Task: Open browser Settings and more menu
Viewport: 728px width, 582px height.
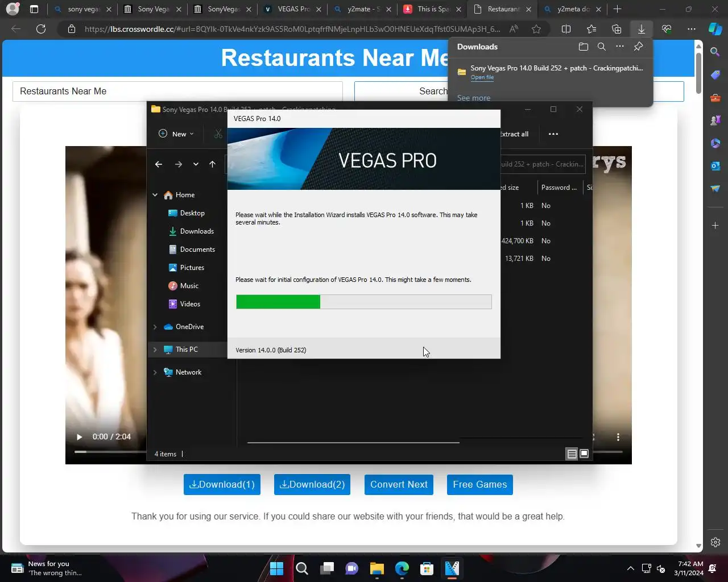Action: click(x=692, y=29)
